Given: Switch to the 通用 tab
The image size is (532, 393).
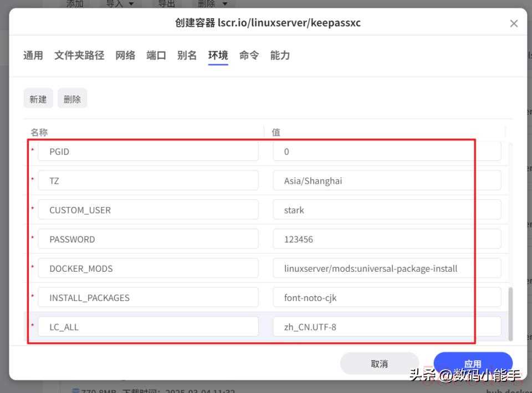Looking at the screenshot, I should point(33,55).
